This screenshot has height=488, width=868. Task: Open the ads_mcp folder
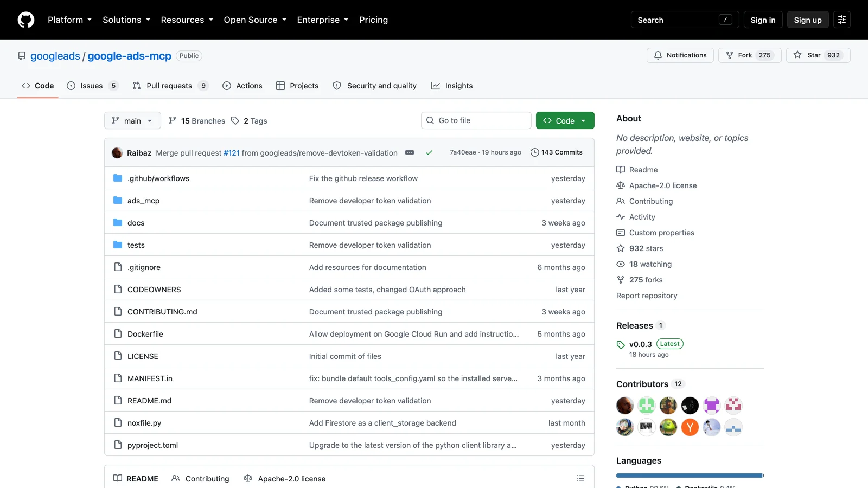143,201
